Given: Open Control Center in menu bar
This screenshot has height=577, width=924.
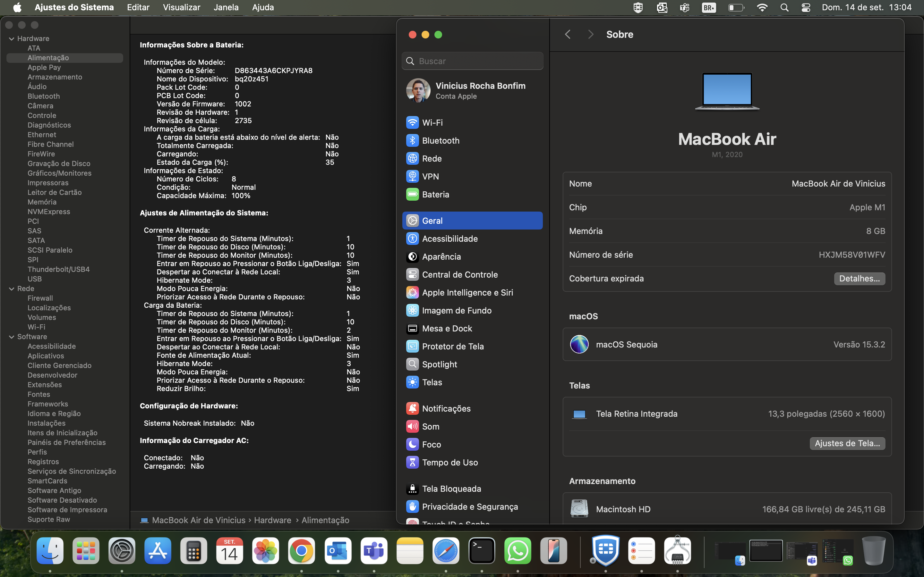Looking at the screenshot, I should 806,8.
